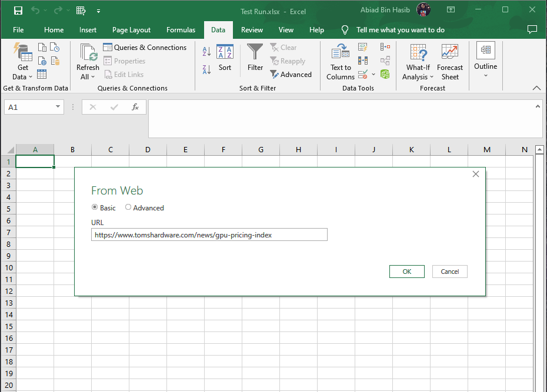547x392 pixels.
Task: Expand the formula bar
Action: pos(538,106)
